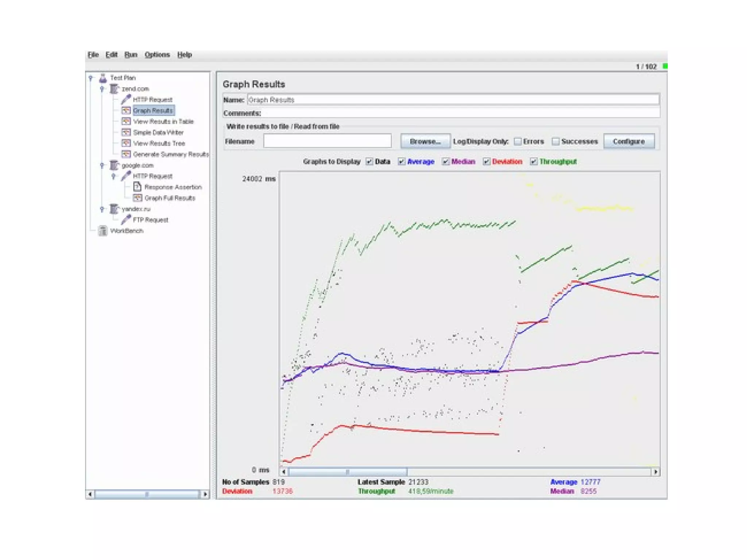The width and height of the screenshot is (747, 560).
Task: Click the Filename input field
Action: [x=327, y=141]
